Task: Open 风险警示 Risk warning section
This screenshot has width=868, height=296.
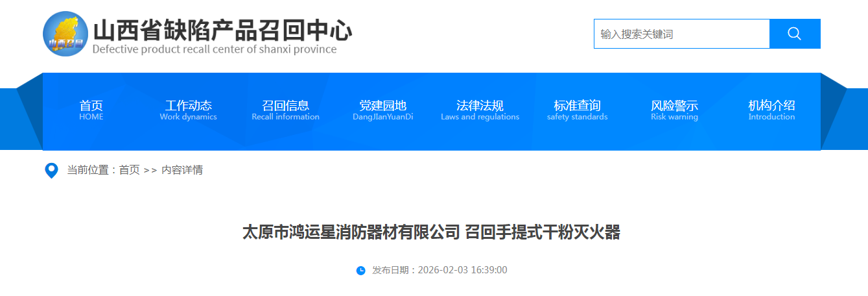Action: click(674, 110)
